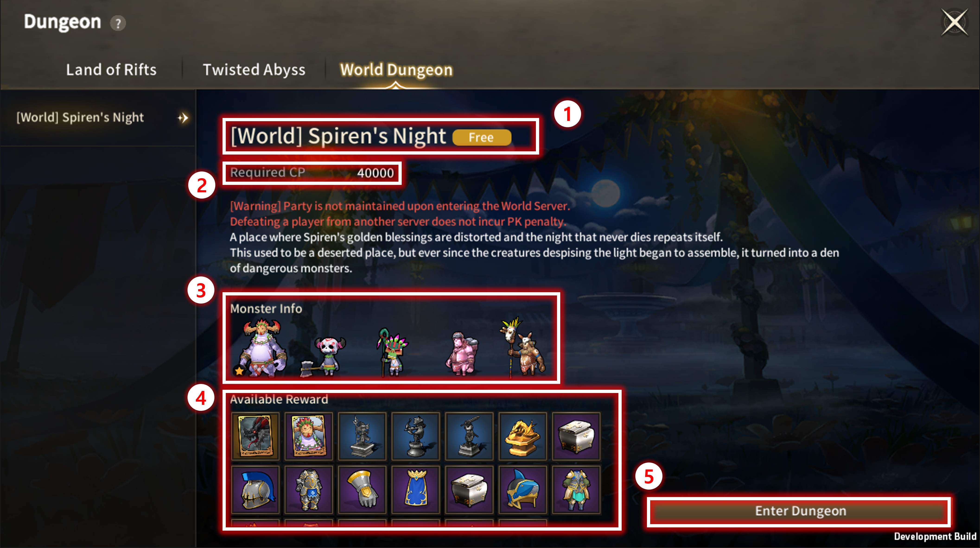Screen dimensions: 980x548
Task: Close the Dungeon window with the X
Action: (955, 22)
